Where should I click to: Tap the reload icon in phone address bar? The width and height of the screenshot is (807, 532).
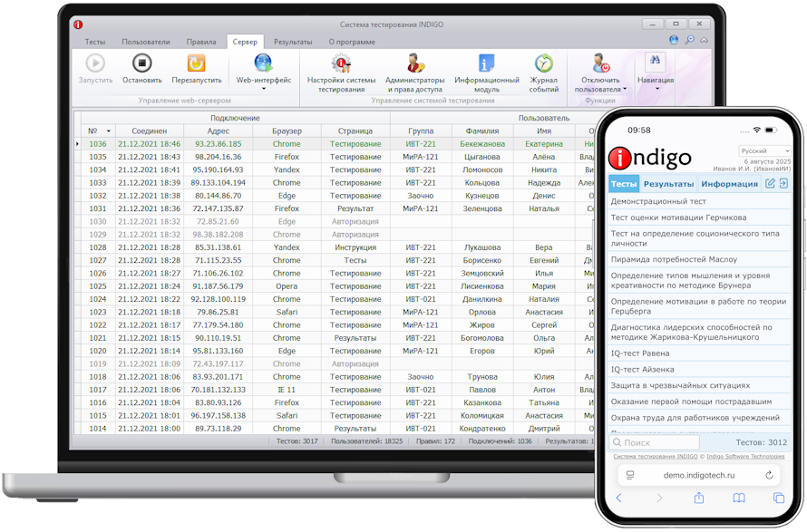tap(770, 475)
